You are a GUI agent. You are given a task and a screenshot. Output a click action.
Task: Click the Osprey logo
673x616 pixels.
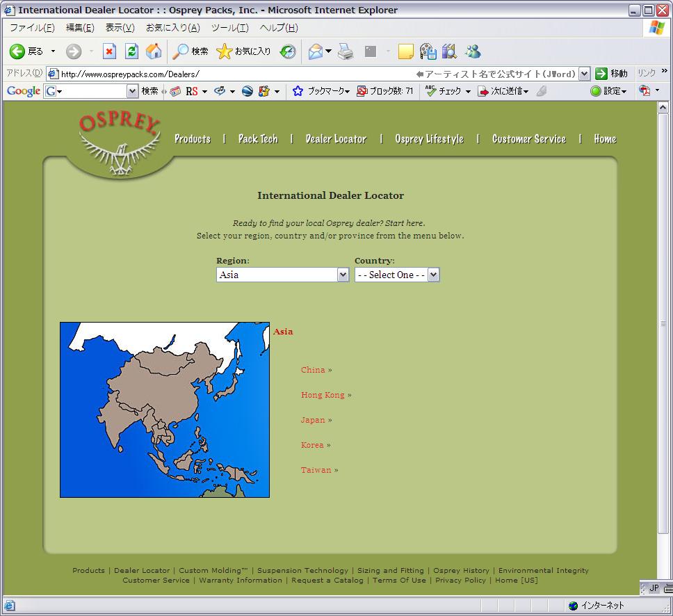point(120,144)
